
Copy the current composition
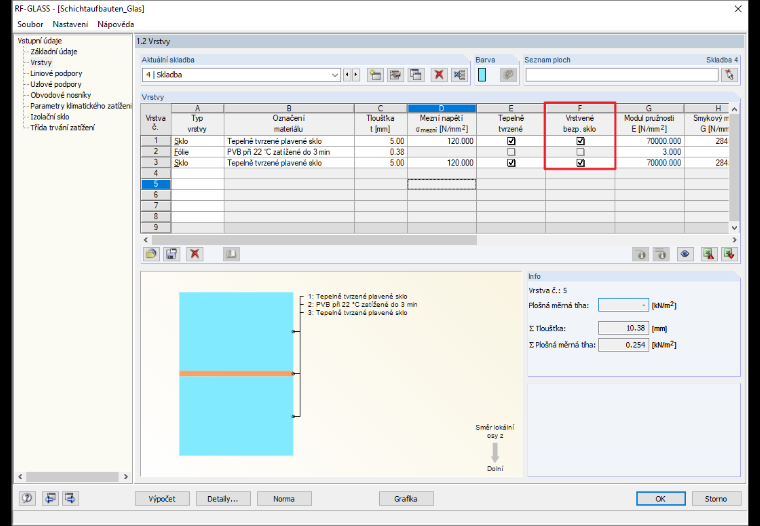[x=416, y=75]
